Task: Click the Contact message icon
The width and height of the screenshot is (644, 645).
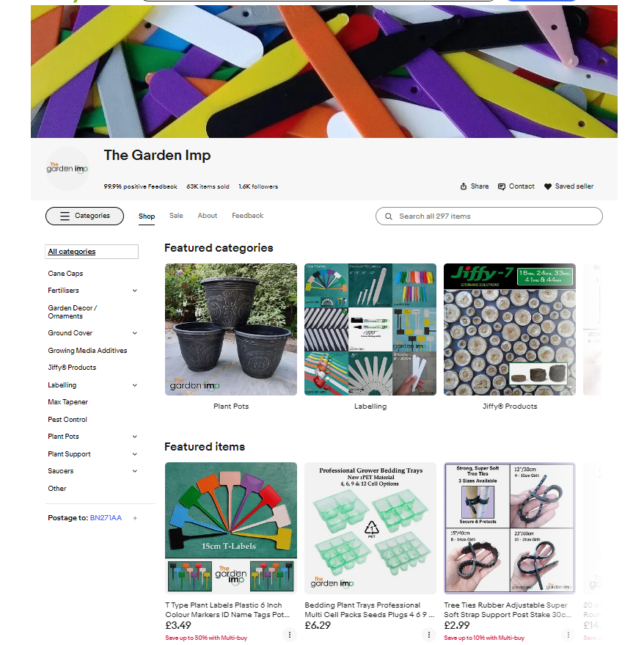Action: (501, 186)
